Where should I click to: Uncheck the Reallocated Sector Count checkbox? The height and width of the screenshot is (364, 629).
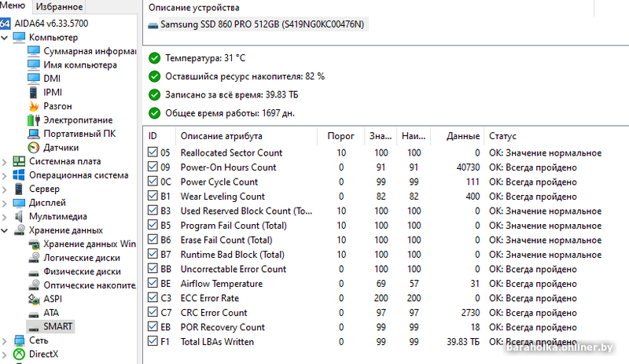(153, 153)
